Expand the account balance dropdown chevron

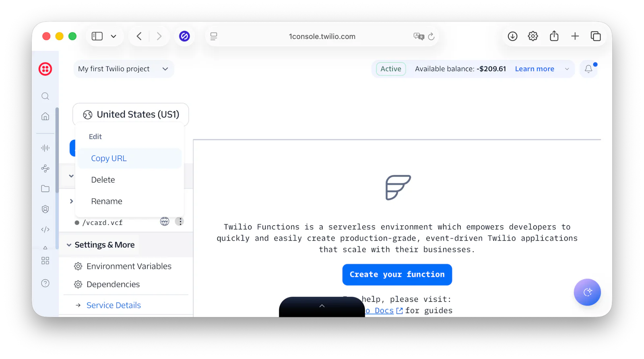tap(567, 69)
